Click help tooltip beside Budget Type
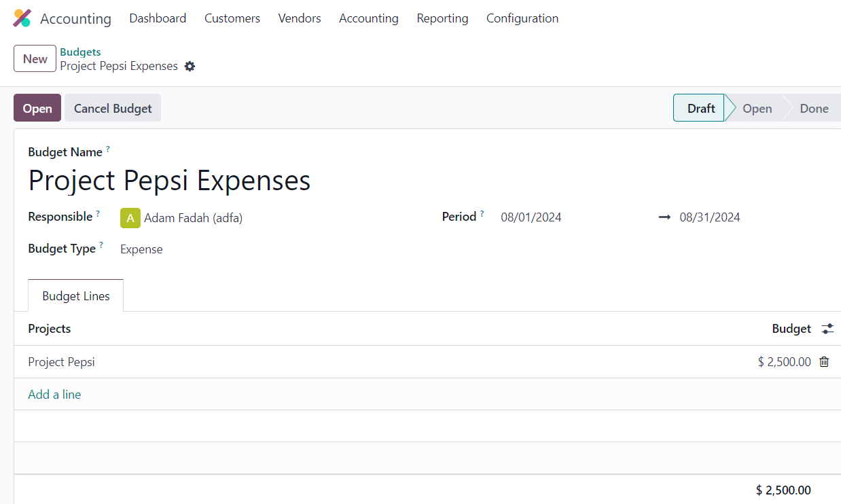841x504 pixels. coord(101,245)
